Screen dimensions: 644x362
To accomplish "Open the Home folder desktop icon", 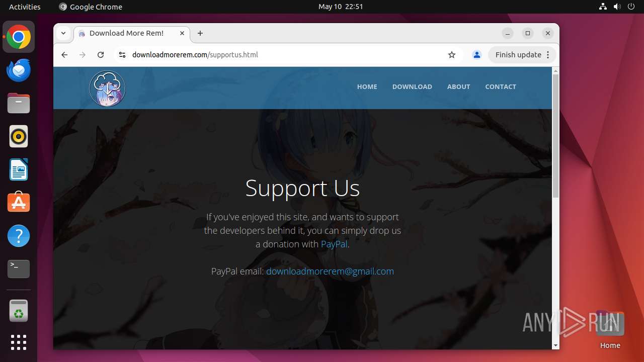I will [x=610, y=330].
